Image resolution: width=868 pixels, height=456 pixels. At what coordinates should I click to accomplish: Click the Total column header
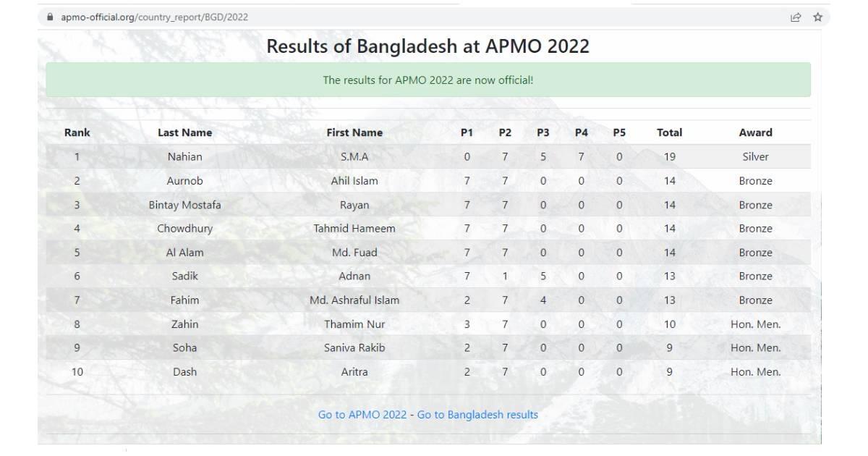[x=669, y=132]
